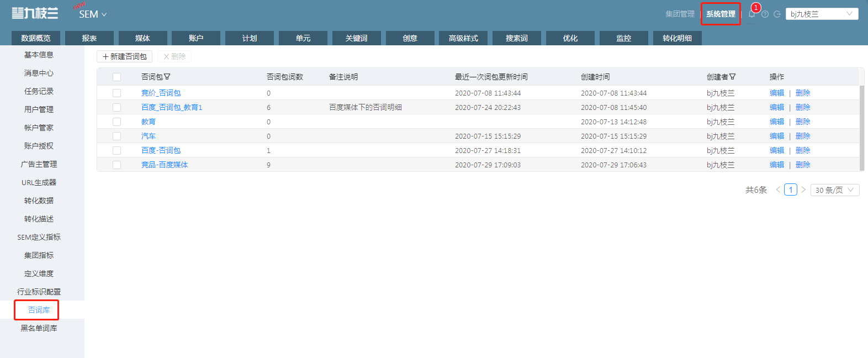Image resolution: width=868 pixels, height=358 pixels.
Task: Open the notifications bell icon
Action: coord(751,14)
